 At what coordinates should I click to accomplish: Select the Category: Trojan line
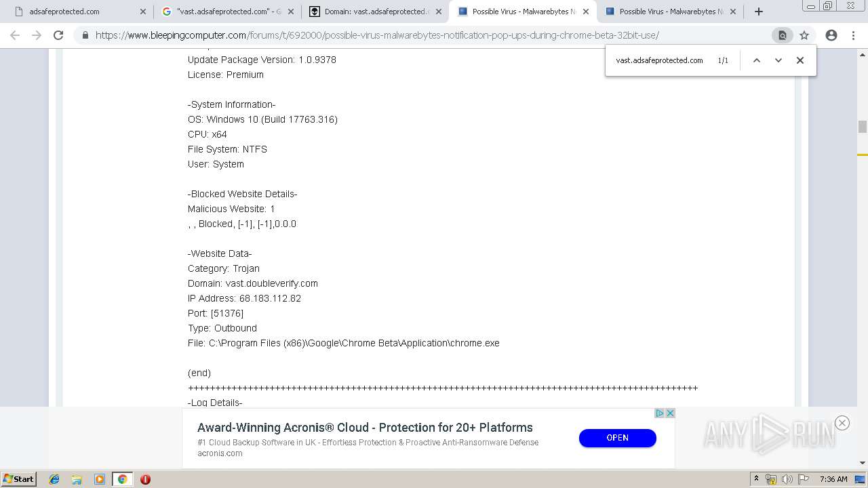[224, 268]
